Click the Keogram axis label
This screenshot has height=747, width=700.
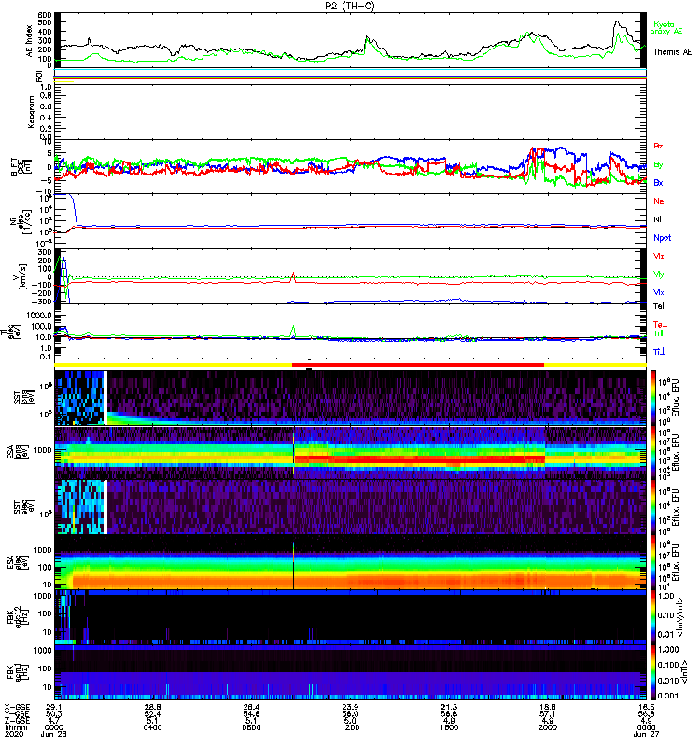click(x=31, y=111)
